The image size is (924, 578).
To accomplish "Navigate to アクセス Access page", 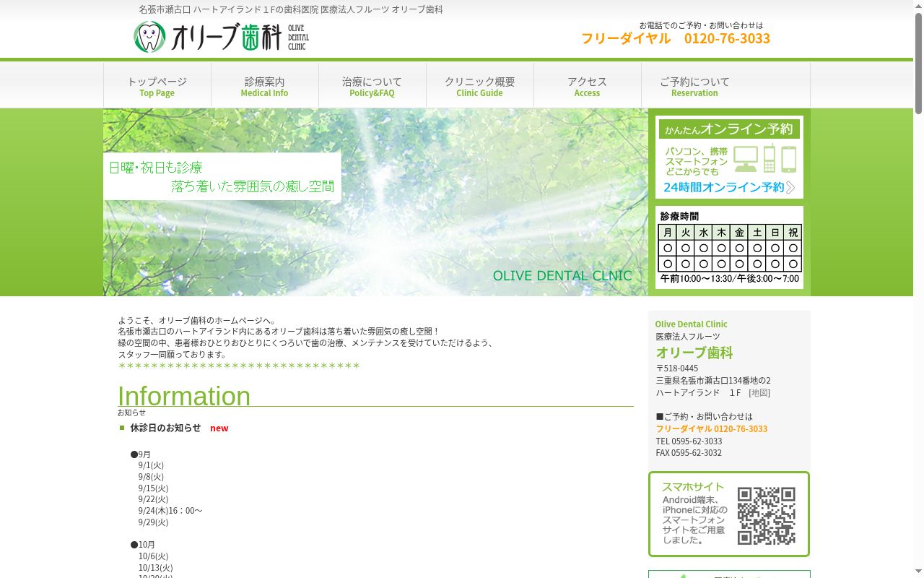I will coord(588,85).
